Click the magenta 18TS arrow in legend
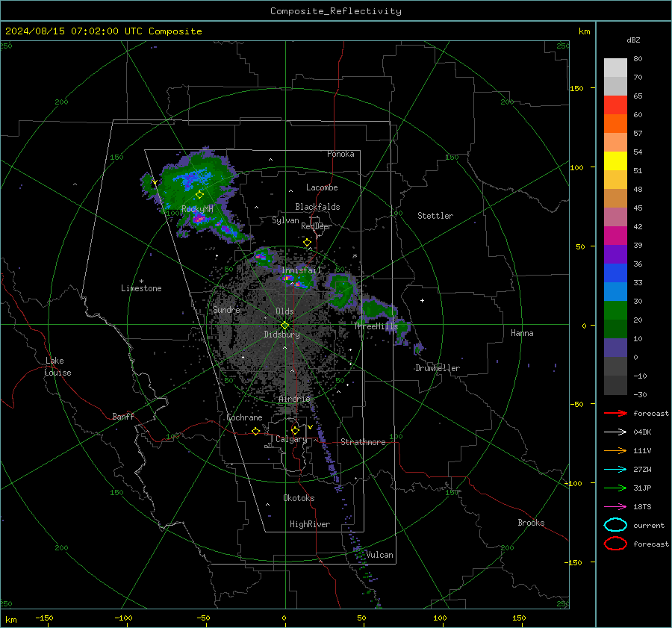This screenshot has width=672, height=628. 615,507
